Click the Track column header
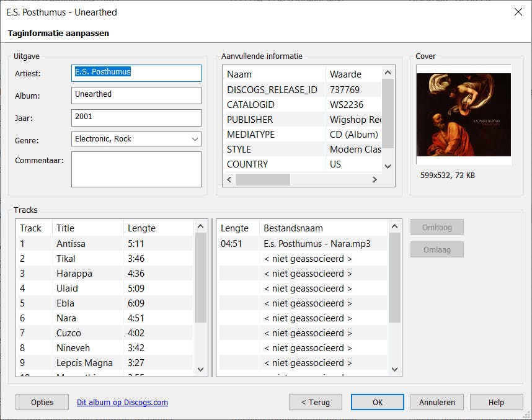This screenshot has width=532, height=420. [34, 228]
